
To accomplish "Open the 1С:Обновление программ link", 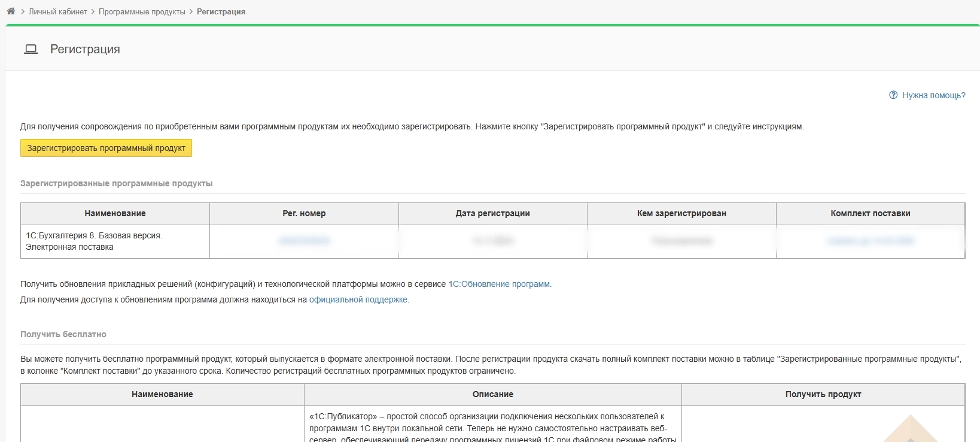I will point(499,284).
